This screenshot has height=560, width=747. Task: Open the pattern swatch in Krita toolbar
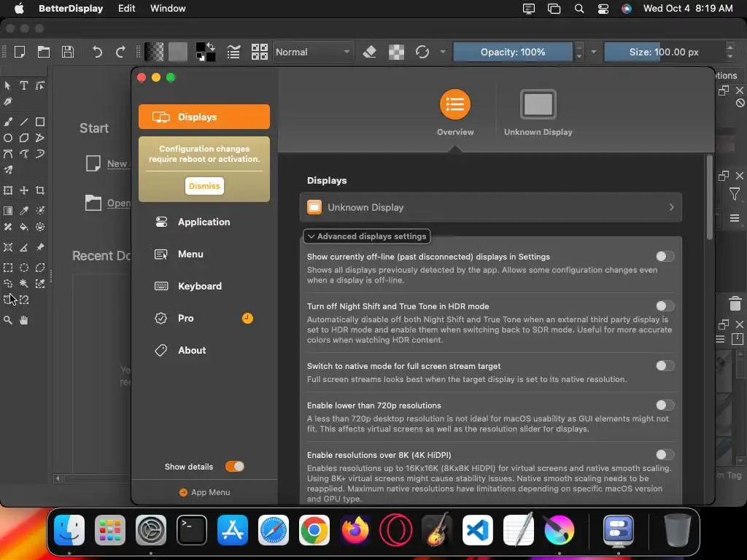(178, 52)
